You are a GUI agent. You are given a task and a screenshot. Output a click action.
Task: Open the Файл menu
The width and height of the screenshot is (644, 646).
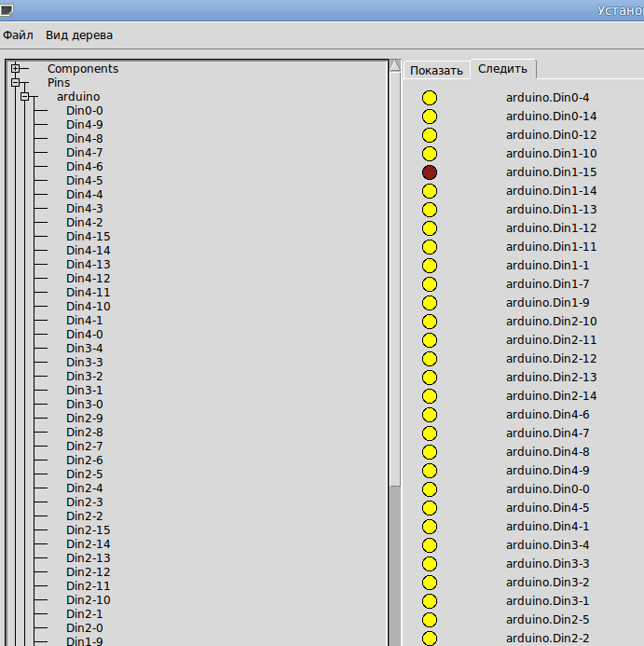click(x=18, y=35)
